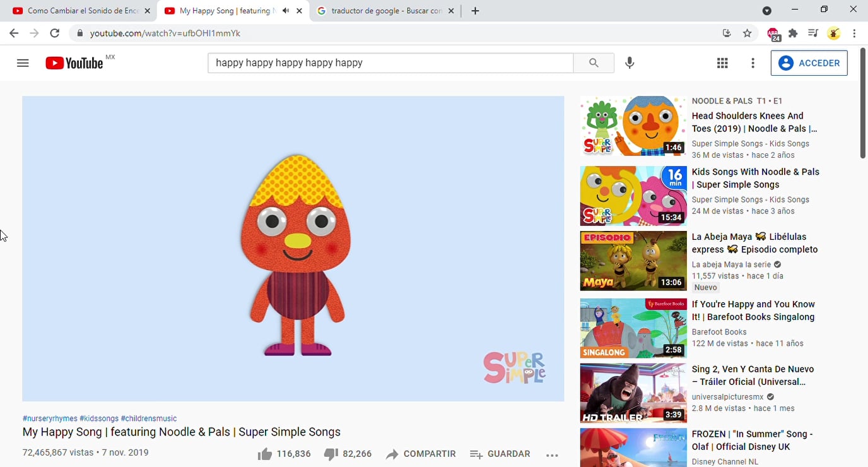Bookmark this page with the star icon
The height and width of the screenshot is (467, 868).
click(748, 33)
